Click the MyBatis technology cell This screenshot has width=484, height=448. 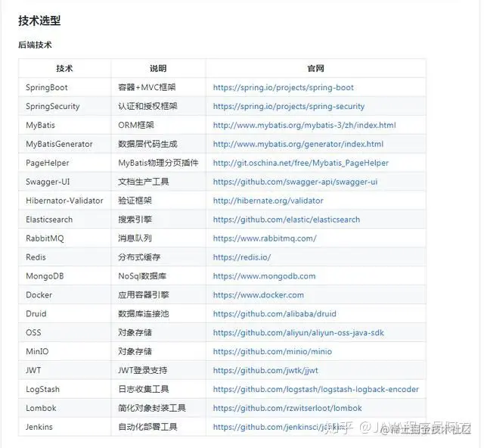tap(64, 125)
